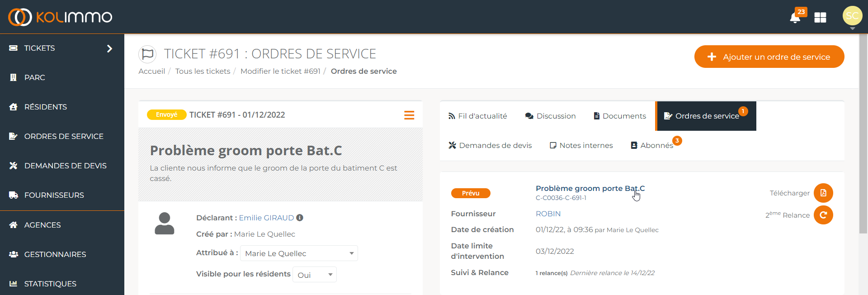Open the Problème groom porte Bat.C order link
Viewport: 868px width, 295px height.
coord(590,188)
